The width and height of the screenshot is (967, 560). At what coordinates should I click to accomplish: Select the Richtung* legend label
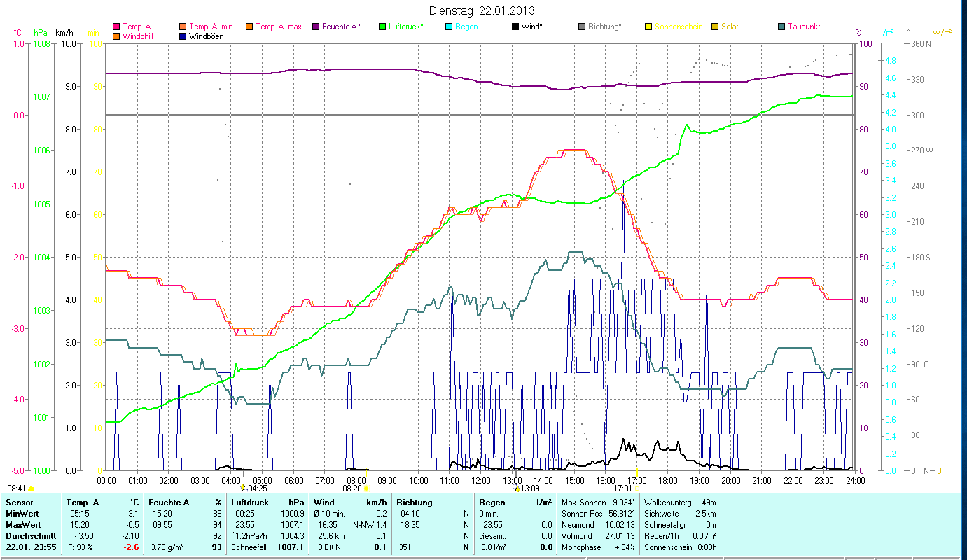pyautogui.click(x=605, y=27)
